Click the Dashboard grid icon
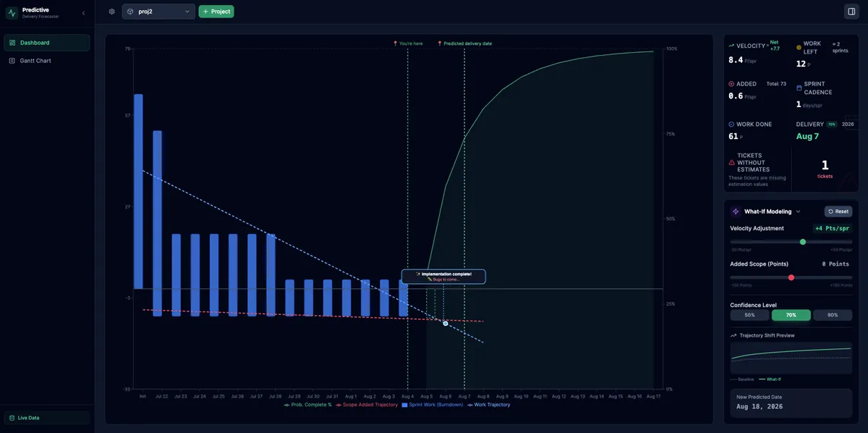This screenshot has width=868, height=433. click(x=12, y=43)
